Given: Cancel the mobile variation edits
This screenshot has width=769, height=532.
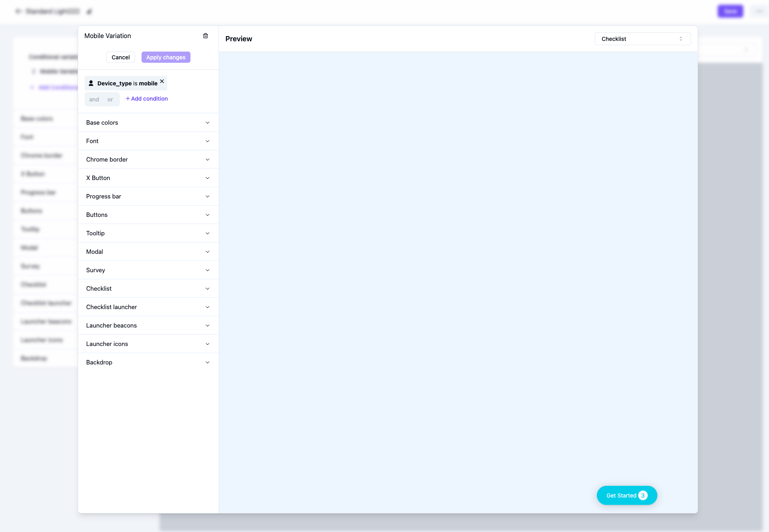Looking at the screenshot, I should (x=121, y=57).
